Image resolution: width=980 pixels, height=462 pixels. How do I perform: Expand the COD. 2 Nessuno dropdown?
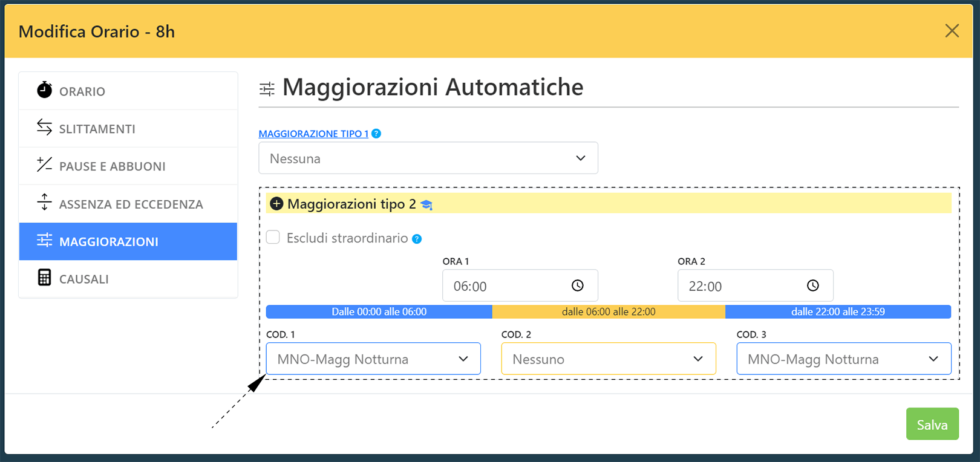608,359
